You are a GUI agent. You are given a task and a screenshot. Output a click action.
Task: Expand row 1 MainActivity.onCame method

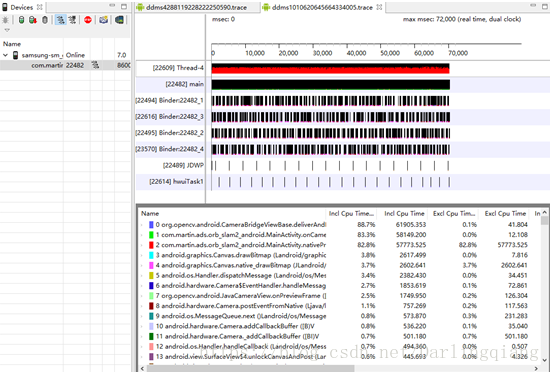click(142, 235)
